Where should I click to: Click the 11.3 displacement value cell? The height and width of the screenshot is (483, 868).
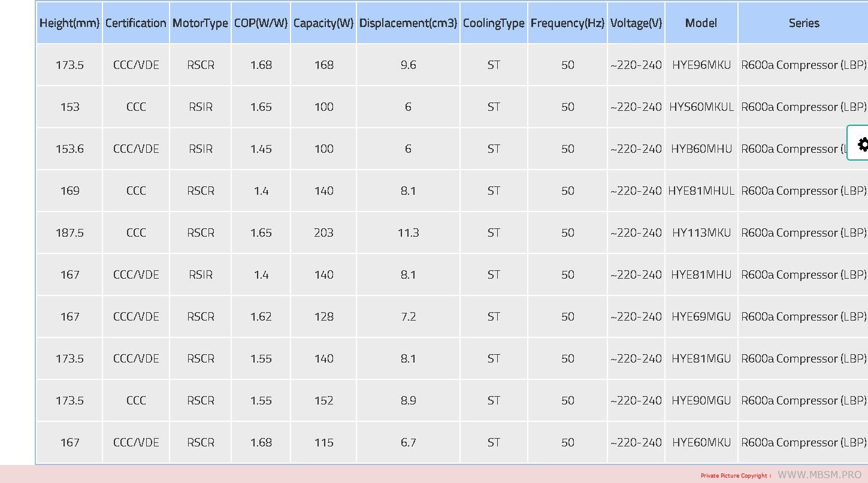pyautogui.click(x=408, y=233)
